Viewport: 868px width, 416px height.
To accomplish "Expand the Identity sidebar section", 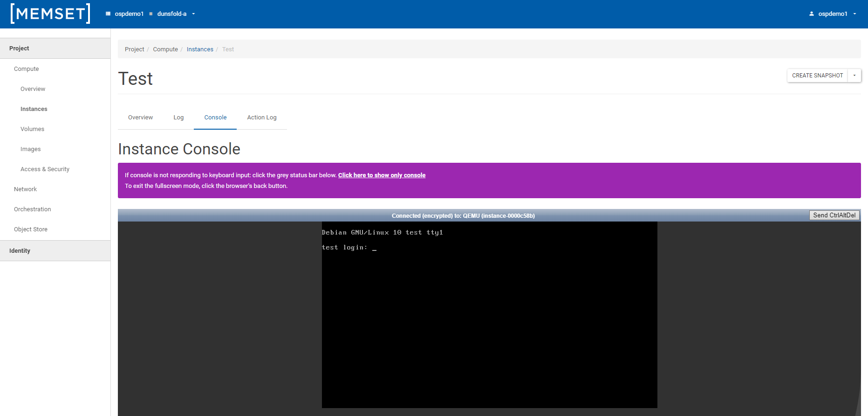I will click(x=55, y=251).
